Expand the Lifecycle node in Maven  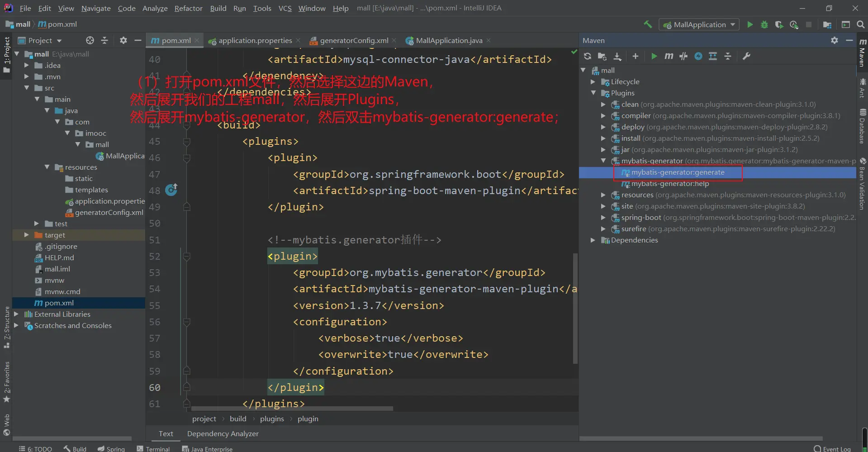(x=593, y=82)
